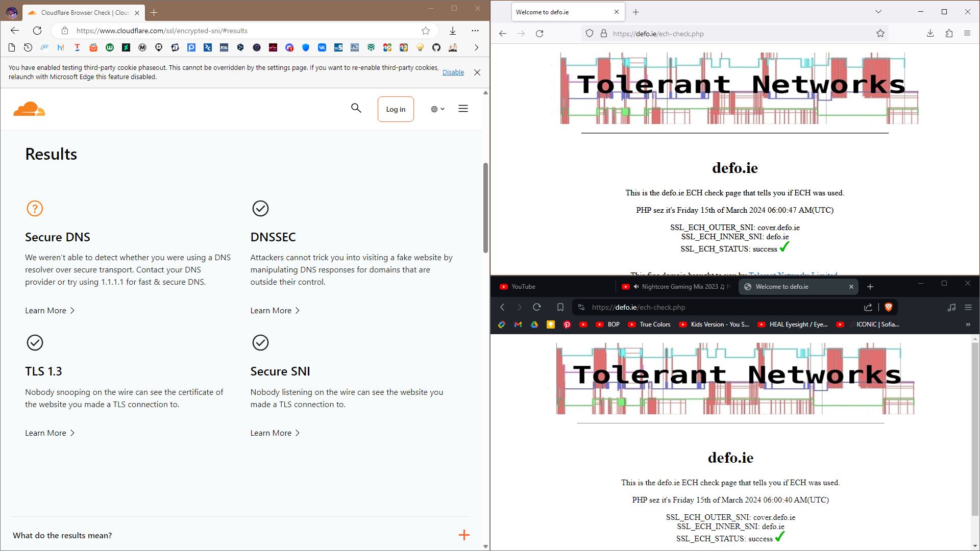This screenshot has height=551, width=980.
Task: Bookmark page with Firefox star icon
Action: (880, 34)
